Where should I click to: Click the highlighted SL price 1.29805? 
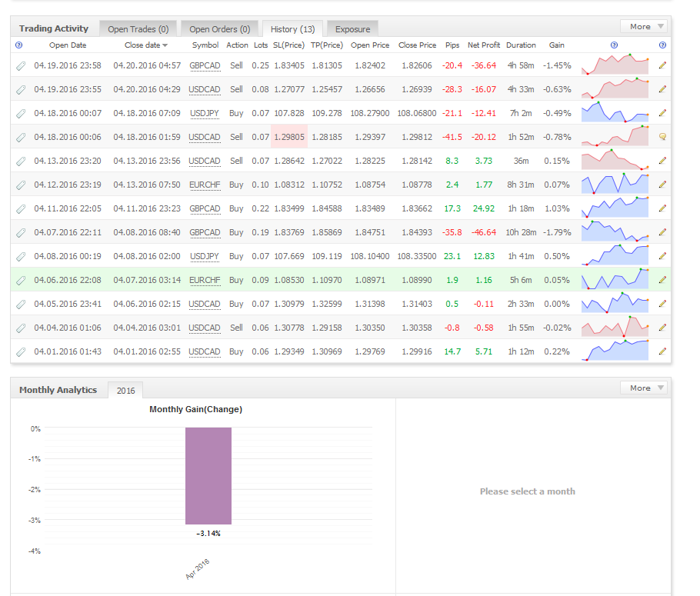(289, 137)
